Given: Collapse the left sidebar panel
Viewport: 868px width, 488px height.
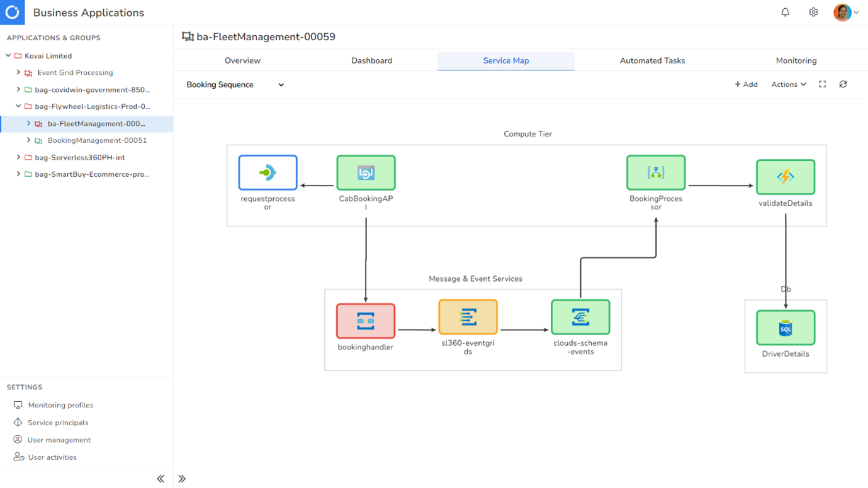Looking at the screenshot, I should pyautogui.click(x=161, y=479).
